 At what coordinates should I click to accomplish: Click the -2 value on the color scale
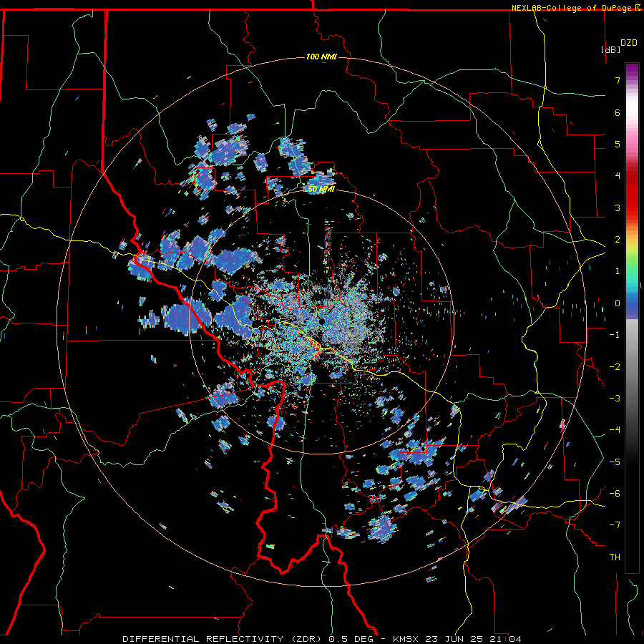(615, 367)
